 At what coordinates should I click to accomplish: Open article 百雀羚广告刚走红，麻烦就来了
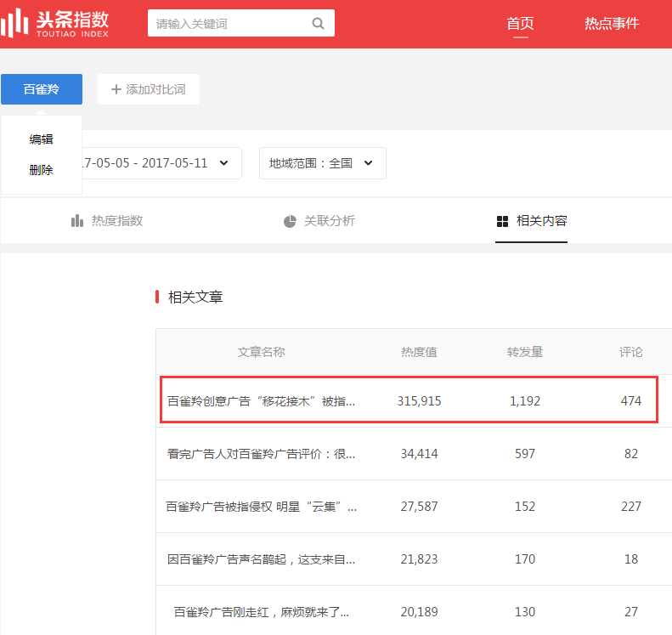pyautogui.click(x=261, y=612)
